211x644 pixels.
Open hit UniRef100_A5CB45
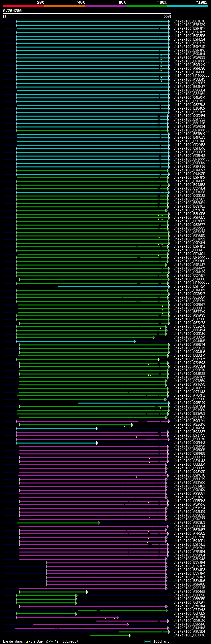(189, 80)
